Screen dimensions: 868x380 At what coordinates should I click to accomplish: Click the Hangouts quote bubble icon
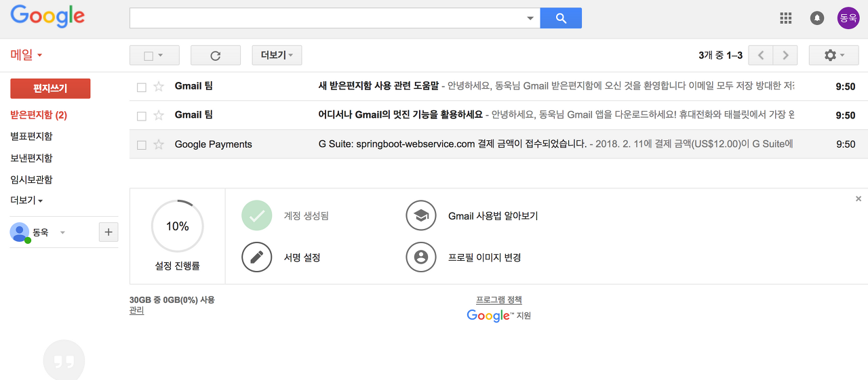[x=64, y=361]
